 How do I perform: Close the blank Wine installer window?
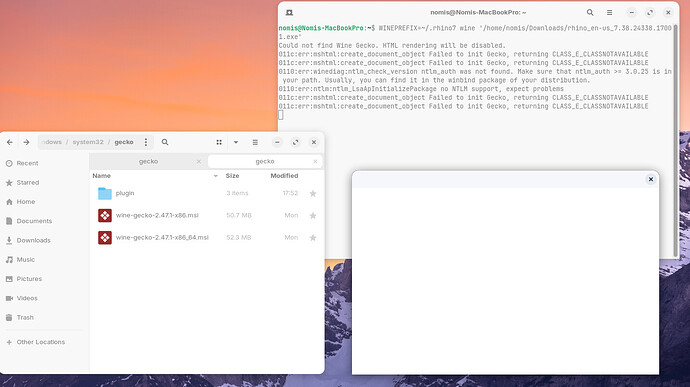tap(650, 179)
